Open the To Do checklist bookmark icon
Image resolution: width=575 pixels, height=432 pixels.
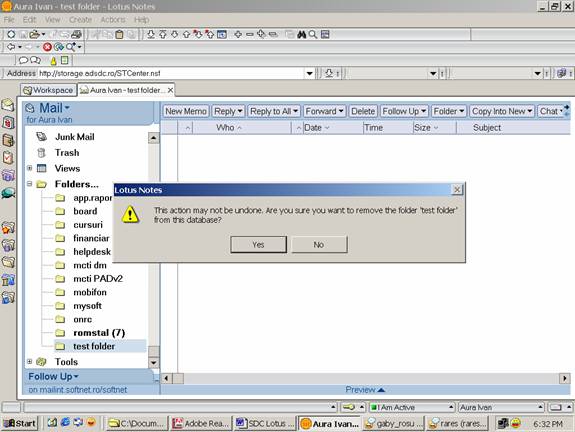[x=8, y=158]
